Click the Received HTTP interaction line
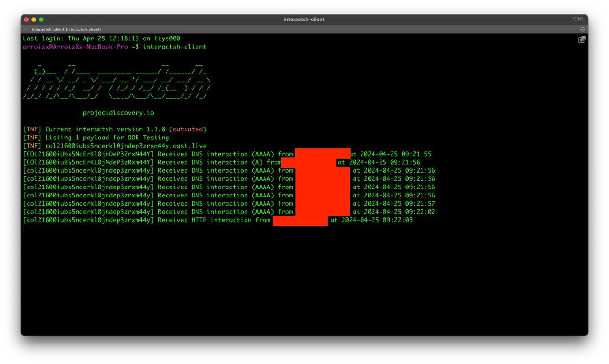 tap(218, 220)
